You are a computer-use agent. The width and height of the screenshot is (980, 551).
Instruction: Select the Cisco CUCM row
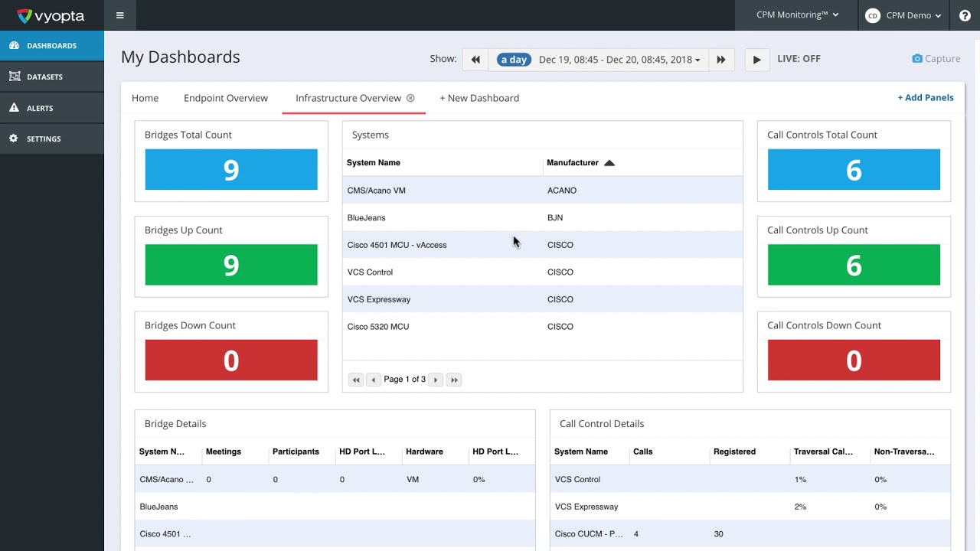coord(750,534)
